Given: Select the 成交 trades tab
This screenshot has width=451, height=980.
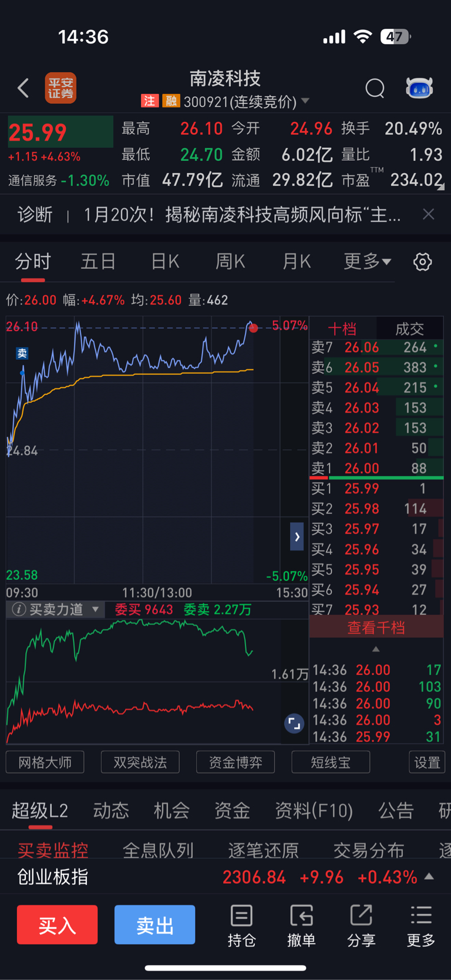Looking at the screenshot, I should (410, 329).
